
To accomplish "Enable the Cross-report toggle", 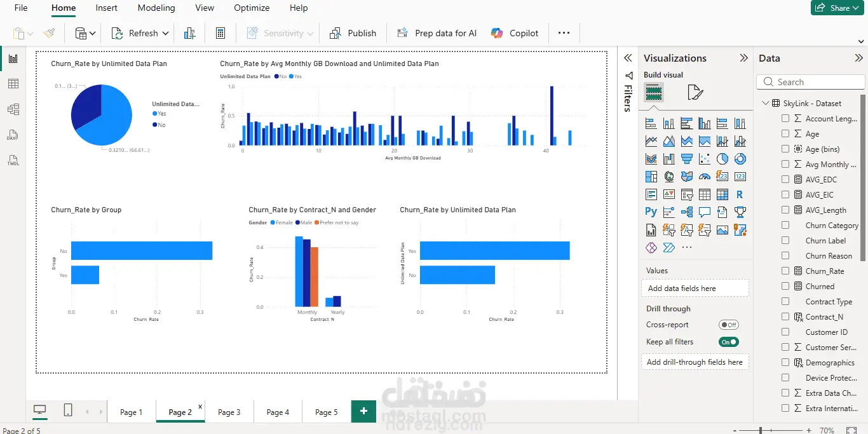I will pos(729,325).
